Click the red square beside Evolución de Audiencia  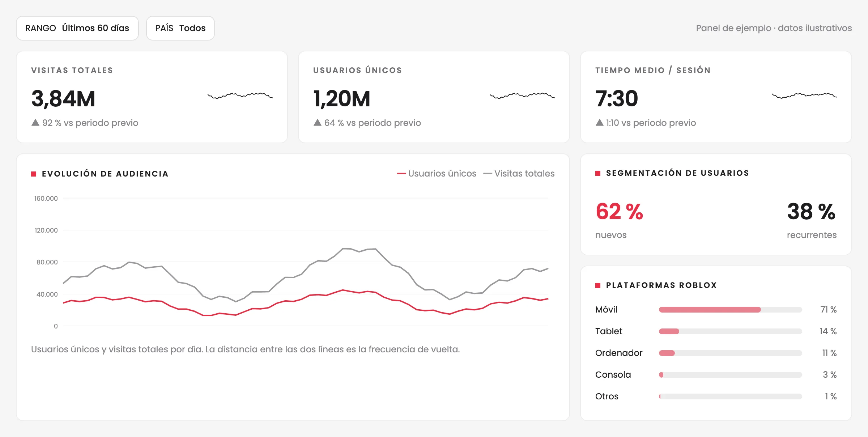click(34, 174)
